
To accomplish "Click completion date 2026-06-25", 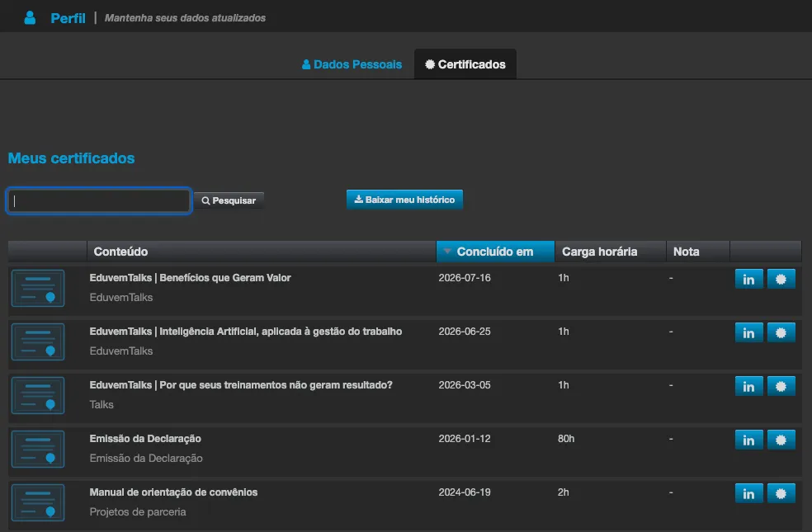I will (x=465, y=332).
